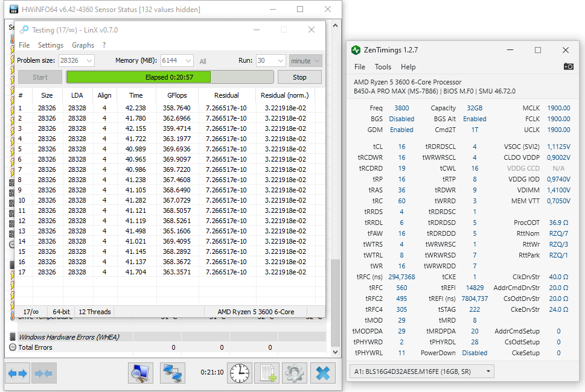The width and height of the screenshot is (585, 392).
Task: Open the minute unit dropdown
Action: [x=305, y=61]
